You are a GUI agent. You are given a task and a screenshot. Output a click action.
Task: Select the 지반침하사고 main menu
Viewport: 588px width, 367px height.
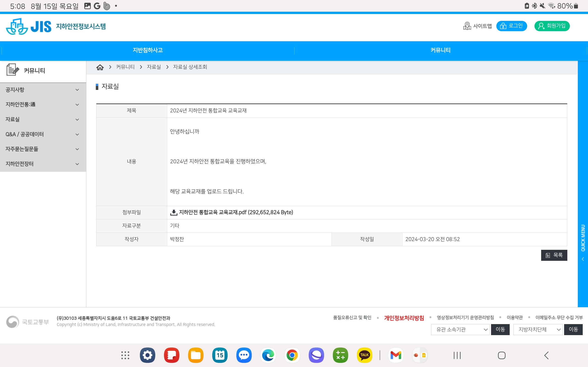[147, 50]
